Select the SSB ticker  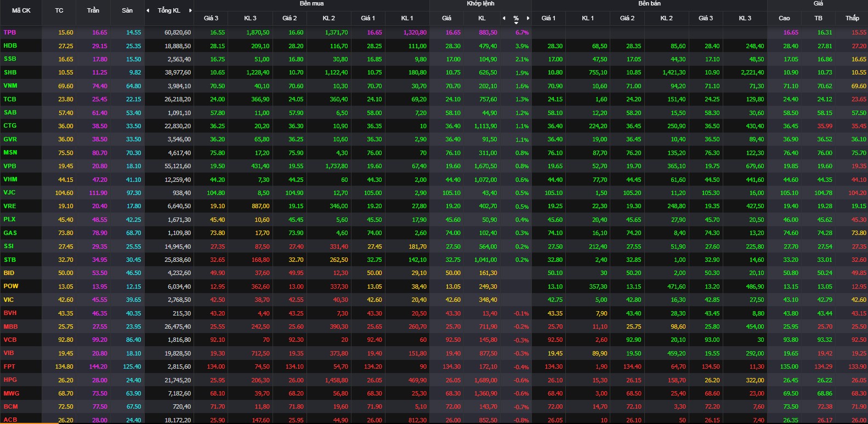point(10,59)
